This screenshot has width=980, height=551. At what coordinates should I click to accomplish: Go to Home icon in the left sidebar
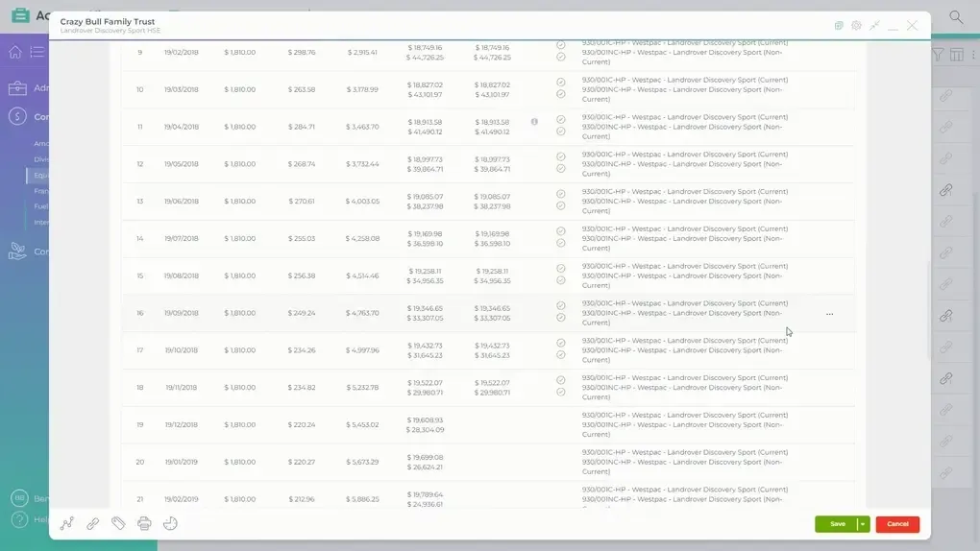pyautogui.click(x=15, y=52)
